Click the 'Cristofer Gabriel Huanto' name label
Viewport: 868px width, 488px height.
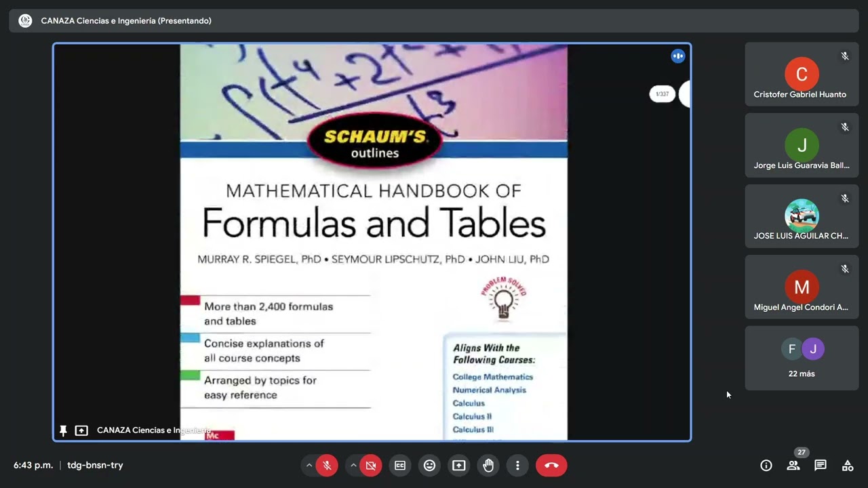[x=800, y=94]
